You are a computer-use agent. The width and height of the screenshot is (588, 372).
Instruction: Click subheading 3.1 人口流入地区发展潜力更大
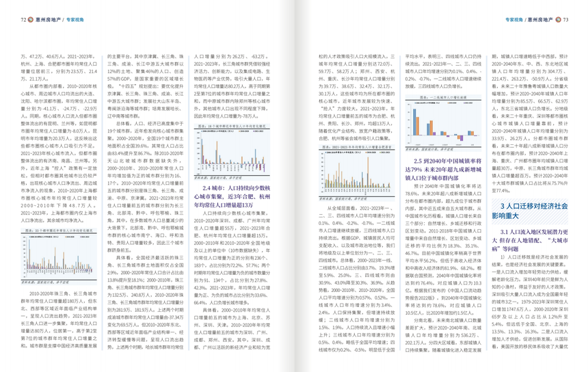[x=530, y=241]
